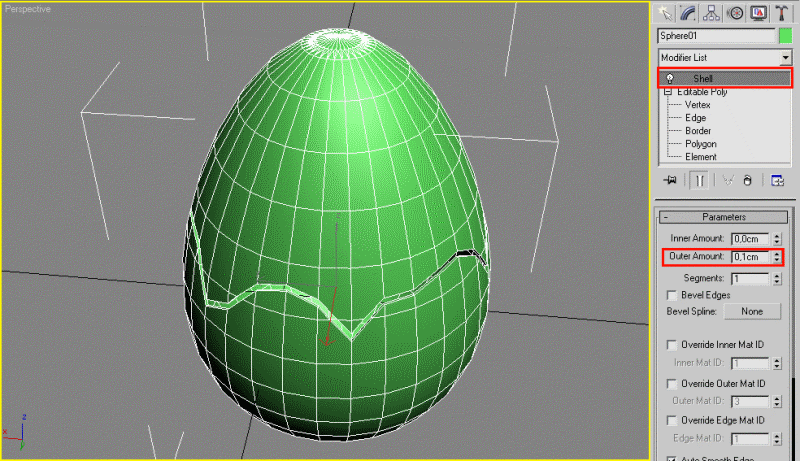
Task: Check Override Outer Mat ID
Action: pos(671,383)
